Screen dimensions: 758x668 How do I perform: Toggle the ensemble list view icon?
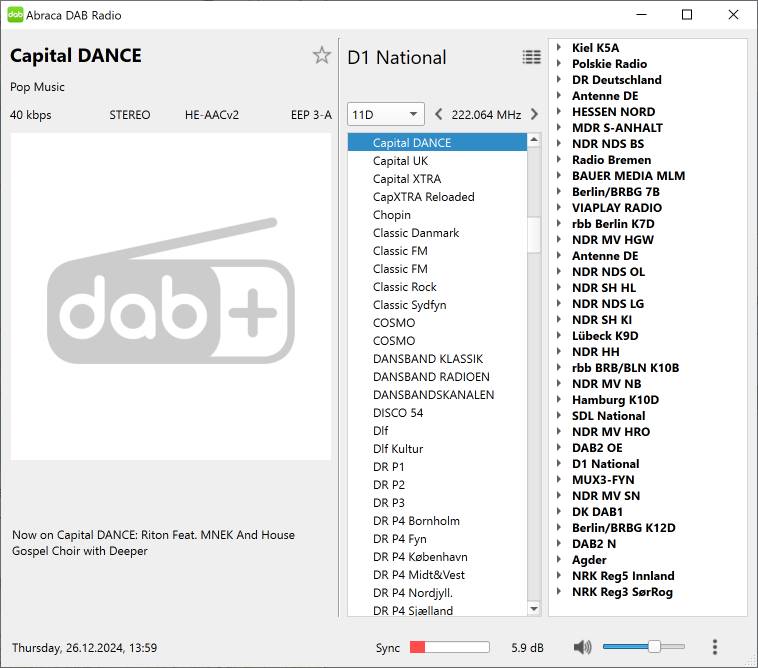531,58
